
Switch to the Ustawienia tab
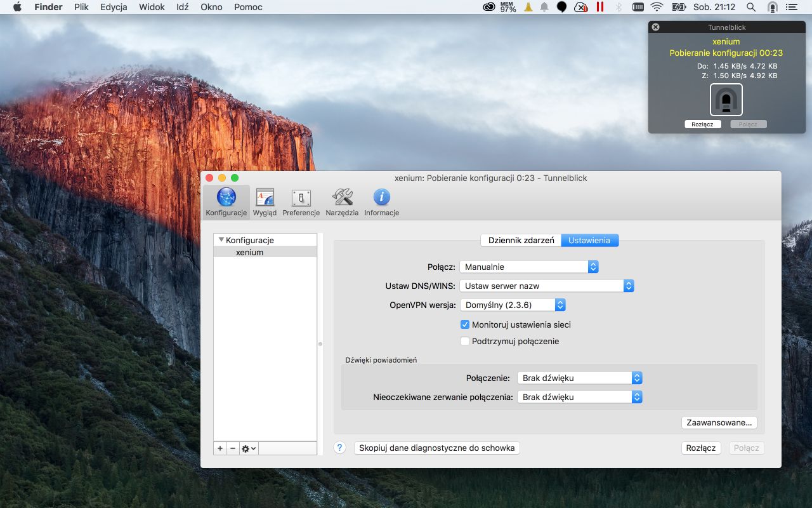pos(589,240)
